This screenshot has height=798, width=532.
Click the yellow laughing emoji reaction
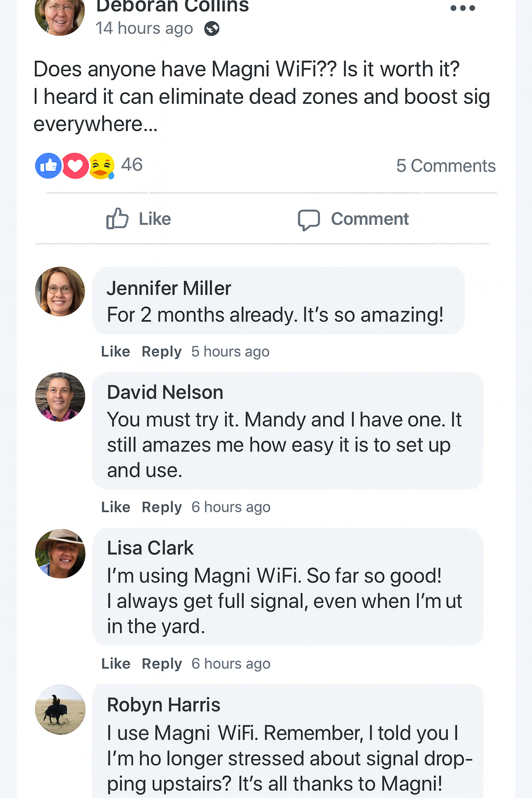[x=101, y=166]
